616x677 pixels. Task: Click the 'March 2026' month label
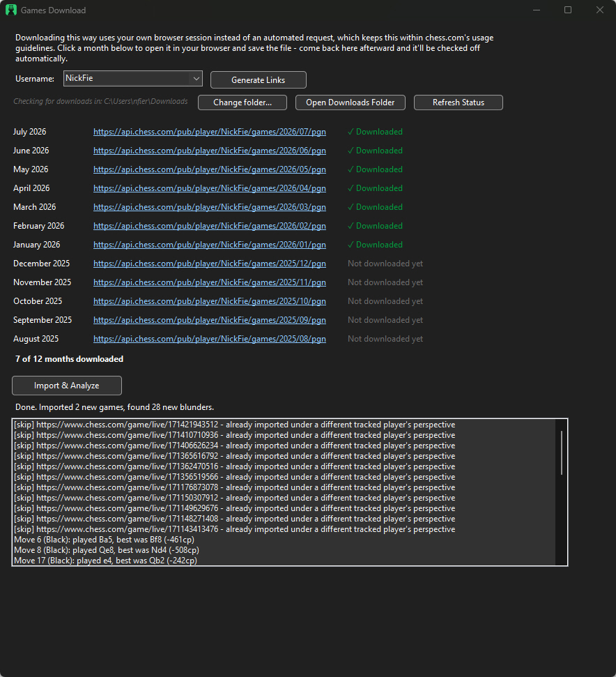pos(35,207)
